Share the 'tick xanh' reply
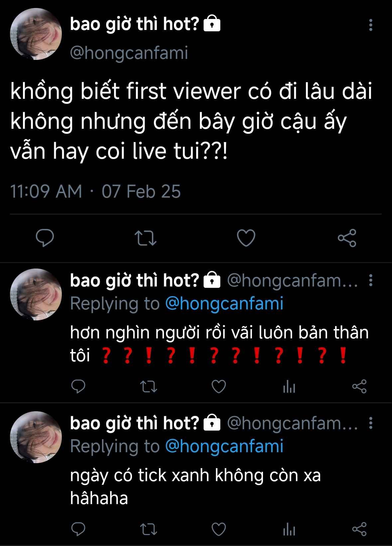Viewport: 392px width, 546px height. point(359,529)
